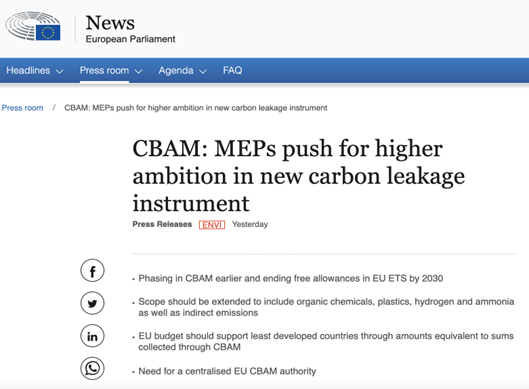Share article on Facebook
Viewport: 529px width, 389px height.
pyautogui.click(x=92, y=271)
